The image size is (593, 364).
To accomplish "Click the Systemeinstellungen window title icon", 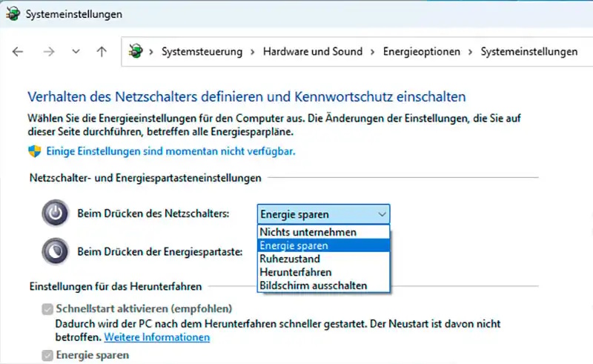I will tap(13, 14).
